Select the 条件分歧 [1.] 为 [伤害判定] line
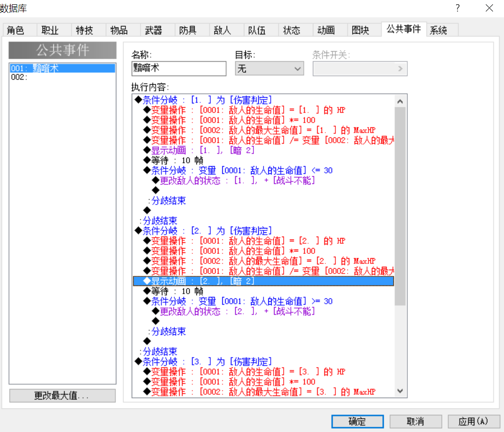 coord(263,100)
